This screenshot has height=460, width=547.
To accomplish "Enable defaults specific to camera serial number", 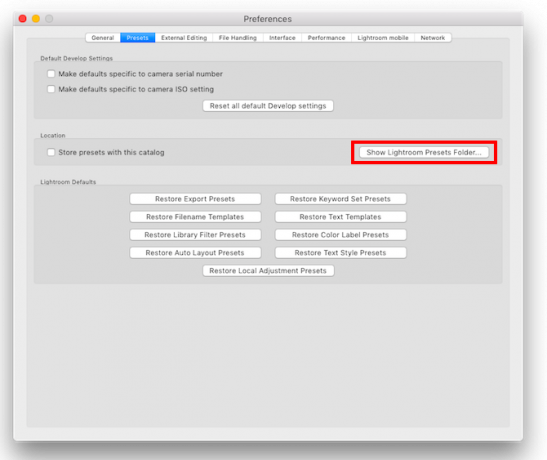I will click(51, 74).
